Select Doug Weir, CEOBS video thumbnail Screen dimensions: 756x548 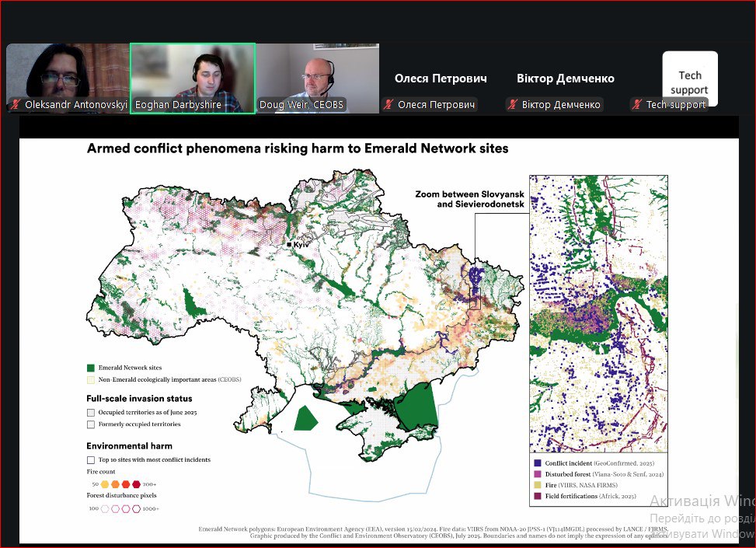[x=318, y=79]
